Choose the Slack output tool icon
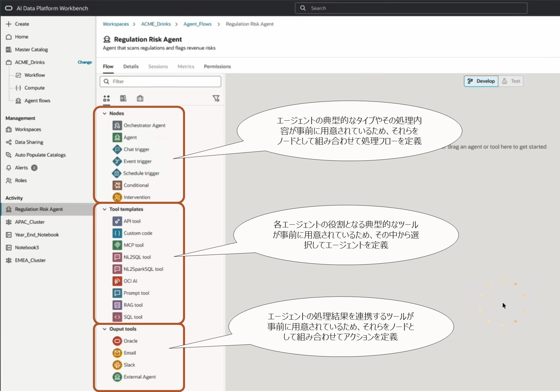This screenshot has width=560, height=392. click(x=117, y=365)
